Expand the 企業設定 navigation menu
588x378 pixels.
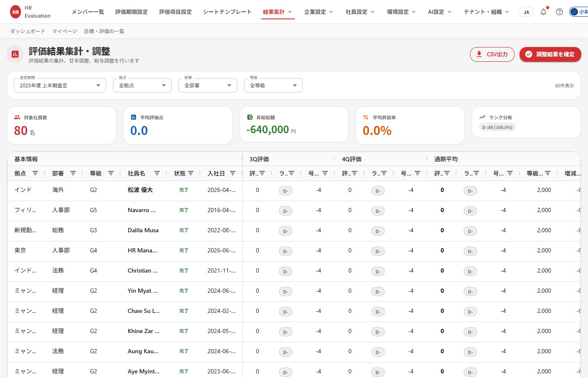pyautogui.click(x=318, y=12)
